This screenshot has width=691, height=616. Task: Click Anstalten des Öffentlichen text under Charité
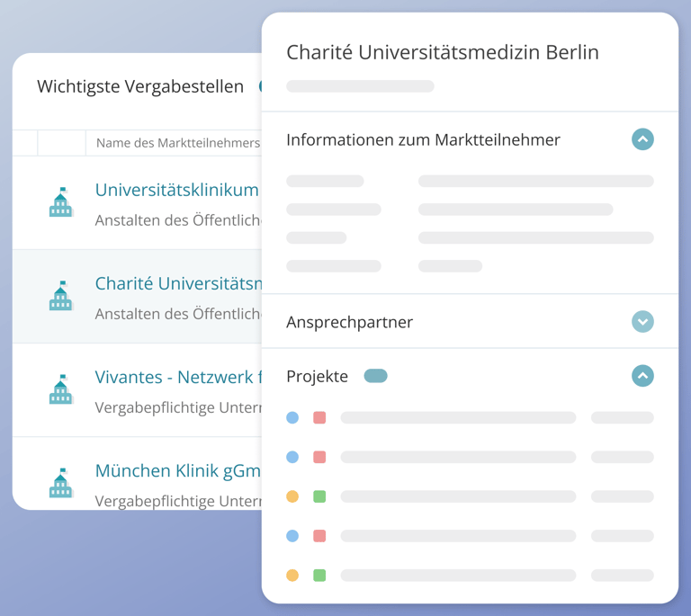click(178, 314)
